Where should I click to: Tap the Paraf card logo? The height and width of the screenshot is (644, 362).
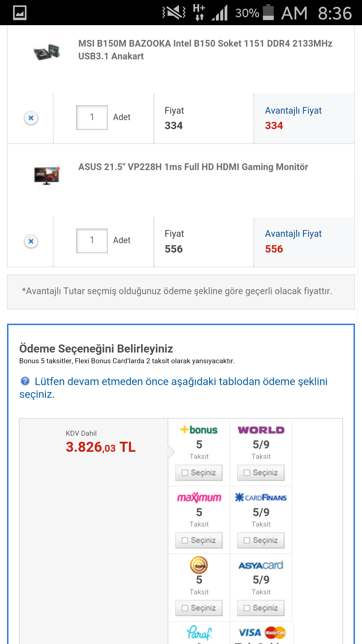pos(199,633)
